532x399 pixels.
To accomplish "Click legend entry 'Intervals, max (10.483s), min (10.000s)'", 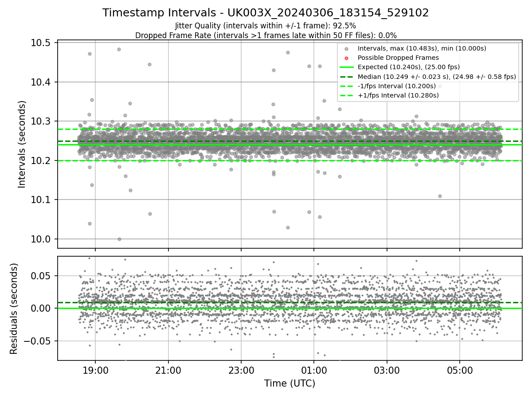I will click(x=422, y=48).
